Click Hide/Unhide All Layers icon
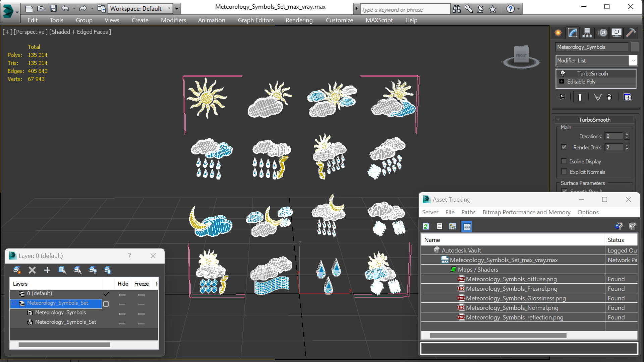 pyautogui.click(x=93, y=270)
